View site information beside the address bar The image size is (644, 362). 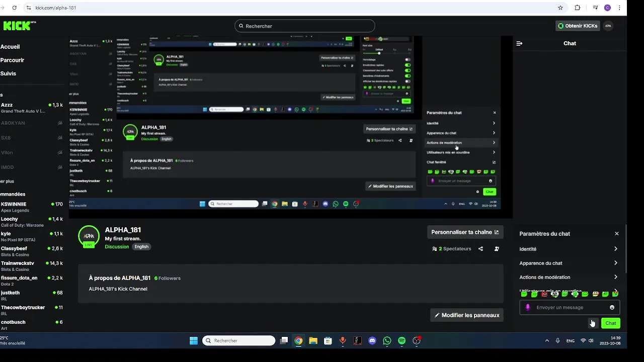point(29,8)
